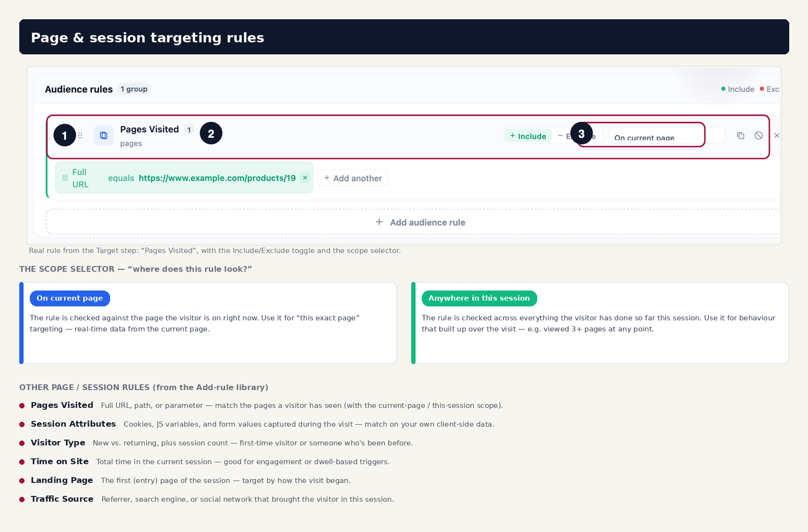Screen dimensions: 808x532
Task: Click the 'Traffic Source' list entry
Action: (x=62, y=499)
